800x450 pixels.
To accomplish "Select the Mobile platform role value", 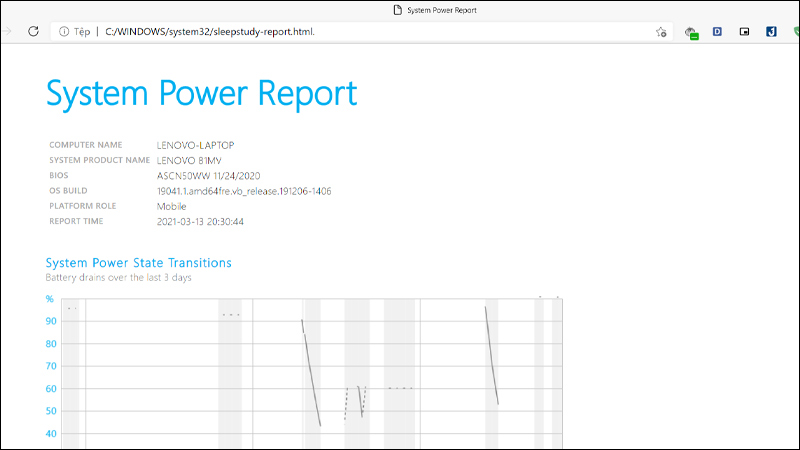I will click(171, 207).
